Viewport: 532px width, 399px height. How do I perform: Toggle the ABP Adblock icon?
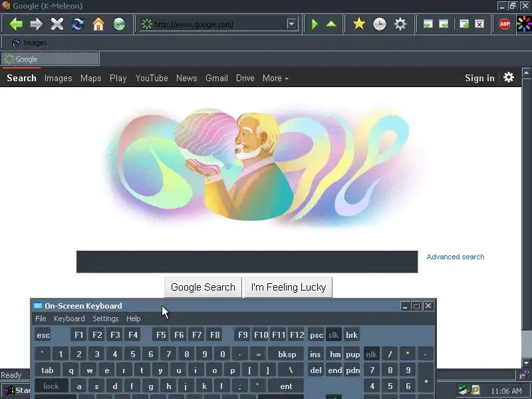point(505,24)
